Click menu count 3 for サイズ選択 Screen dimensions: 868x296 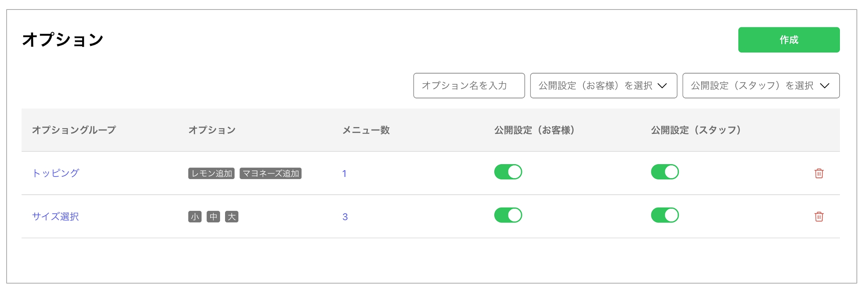pyautogui.click(x=345, y=217)
